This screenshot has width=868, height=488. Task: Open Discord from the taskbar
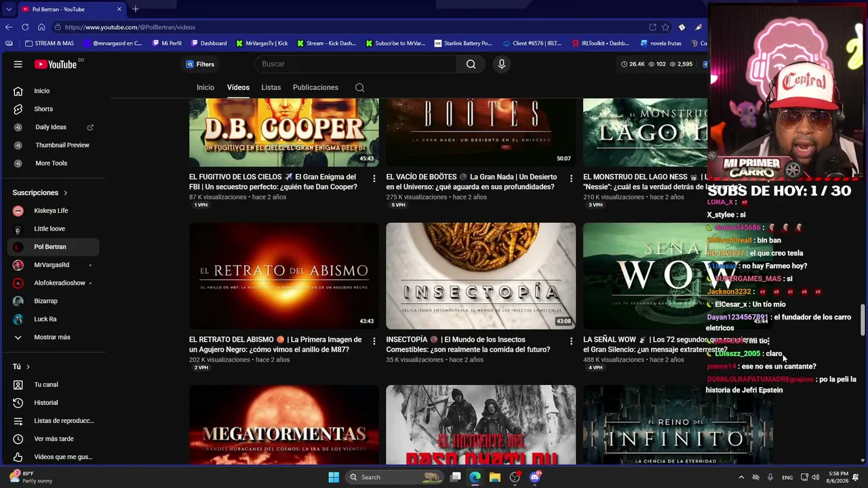pos(535,477)
